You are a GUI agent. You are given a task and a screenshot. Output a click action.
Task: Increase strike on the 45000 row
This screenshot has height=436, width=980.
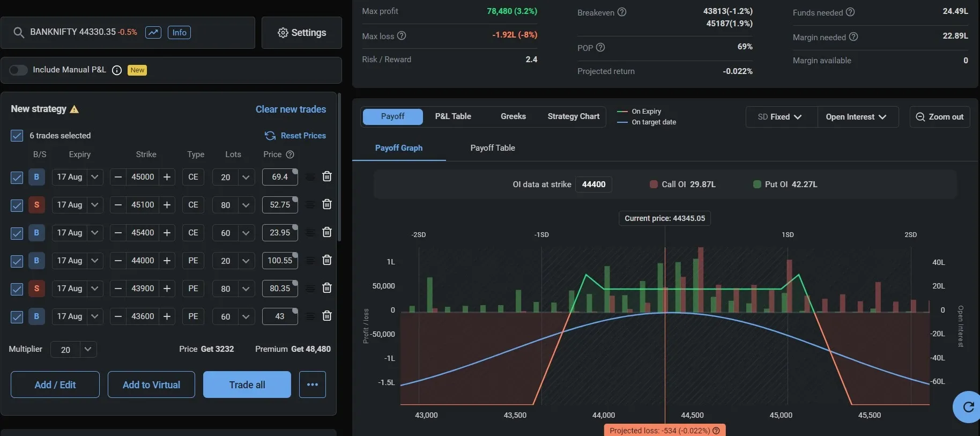click(x=167, y=177)
